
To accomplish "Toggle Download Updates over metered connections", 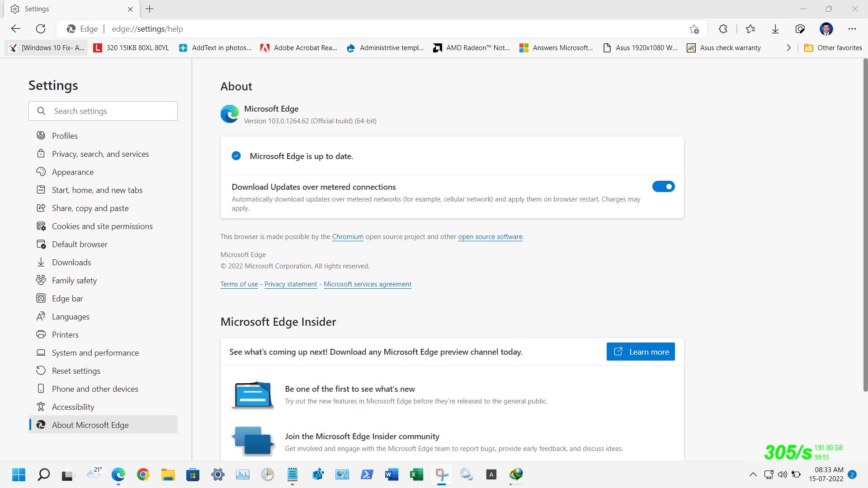I will pos(663,187).
